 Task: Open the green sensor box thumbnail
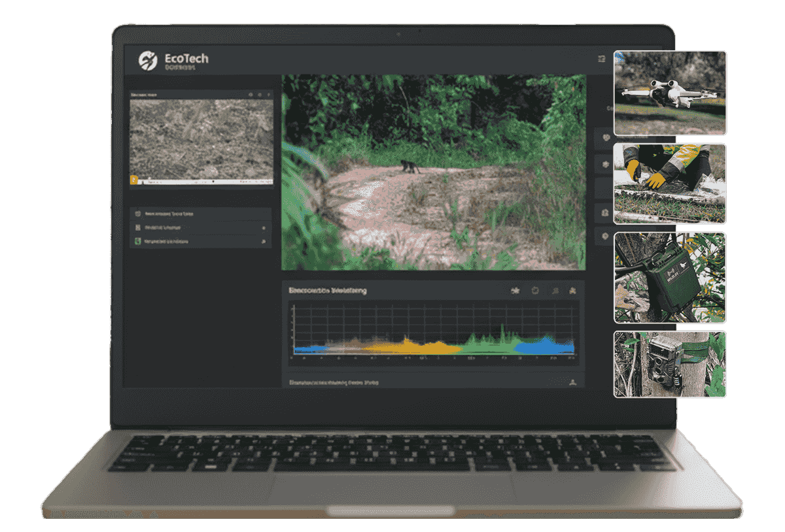670,278
